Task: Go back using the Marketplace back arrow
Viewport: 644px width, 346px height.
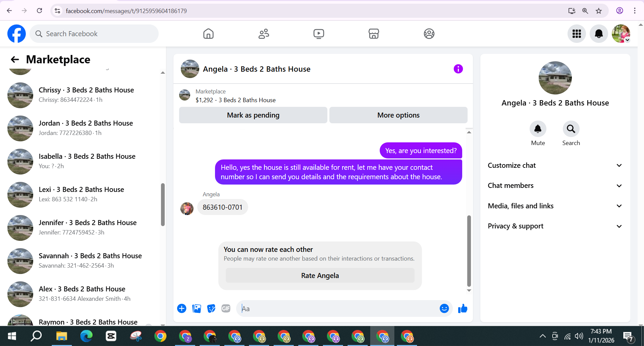Action: pos(15,60)
